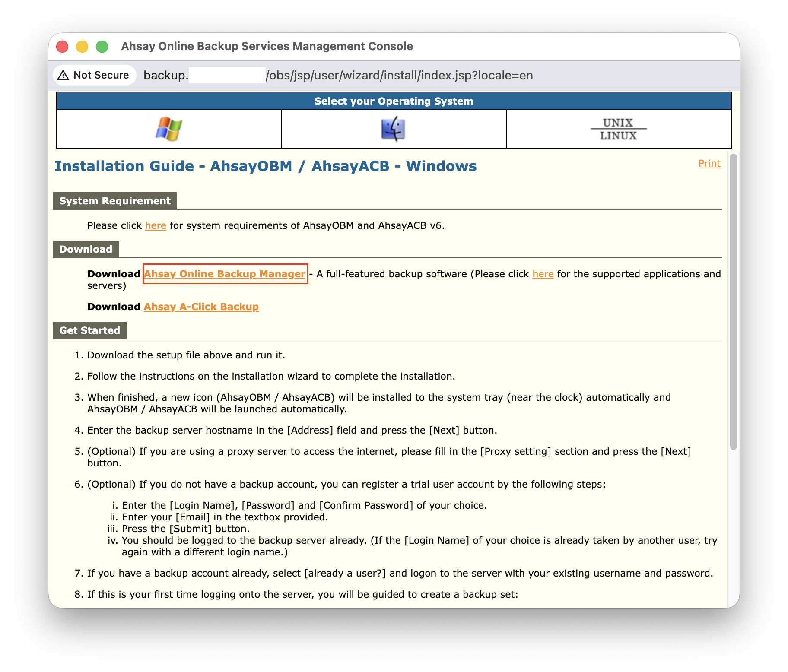Click the window title text
The image size is (788, 672).
click(267, 46)
